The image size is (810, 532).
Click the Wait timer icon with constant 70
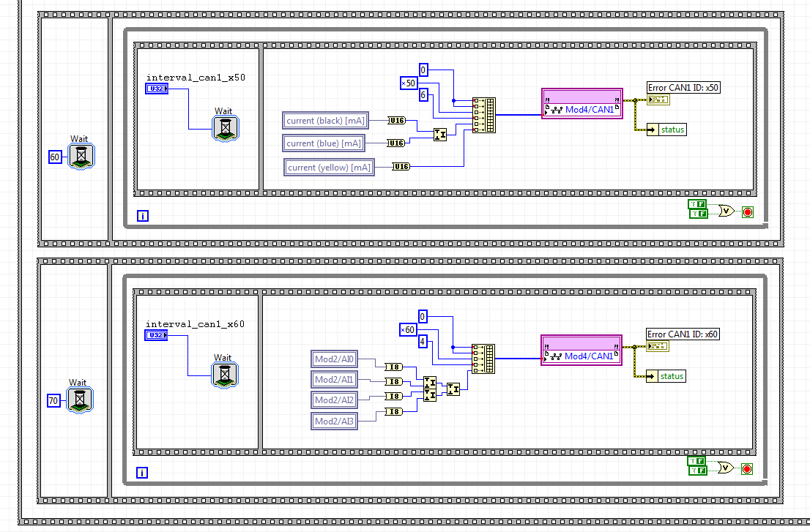click(x=80, y=400)
